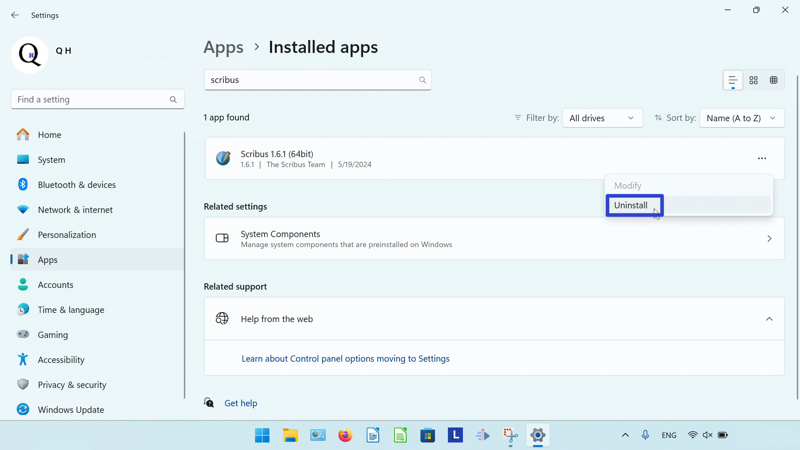Screen dimensions: 800x450
Task: Click the Scribus app icon
Action: click(223, 158)
